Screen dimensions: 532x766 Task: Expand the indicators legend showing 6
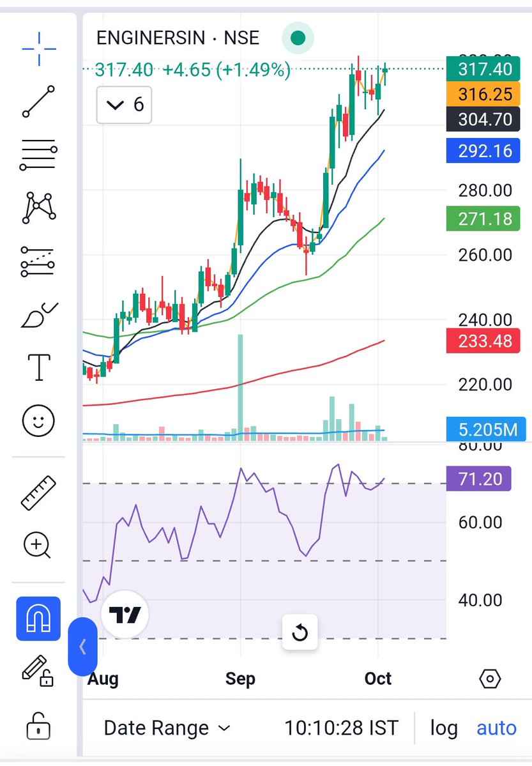[124, 105]
